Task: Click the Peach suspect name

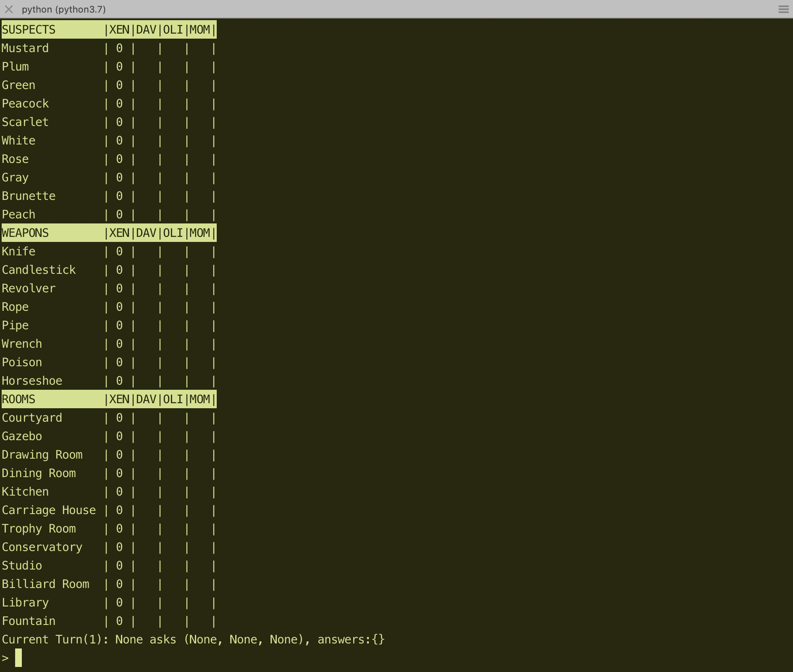Action: [18, 215]
